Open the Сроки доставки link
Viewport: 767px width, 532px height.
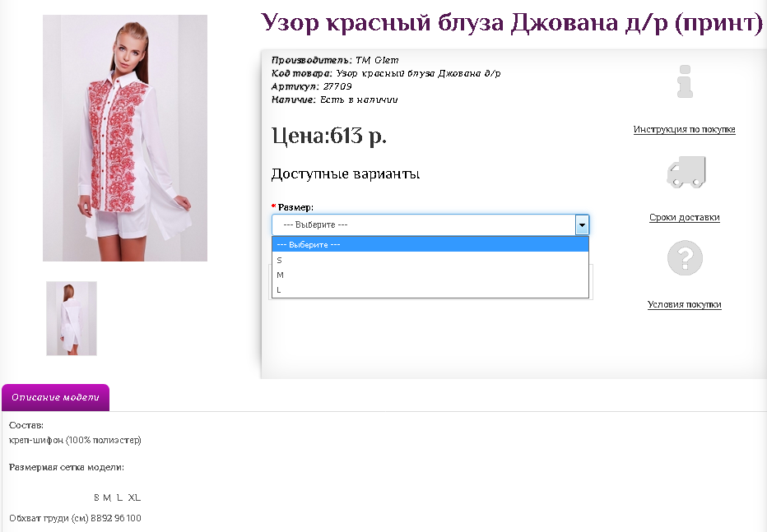pos(685,217)
